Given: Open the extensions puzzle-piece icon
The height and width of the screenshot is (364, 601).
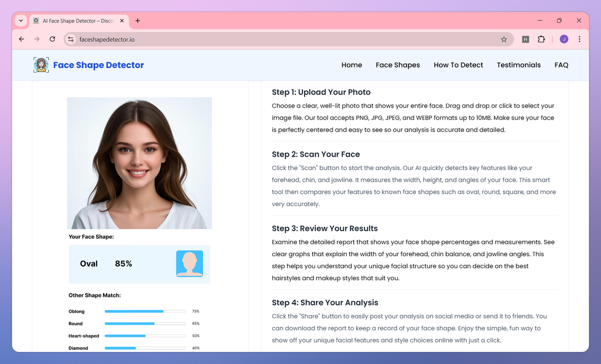Looking at the screenshot, I should [x=541, y=39].
